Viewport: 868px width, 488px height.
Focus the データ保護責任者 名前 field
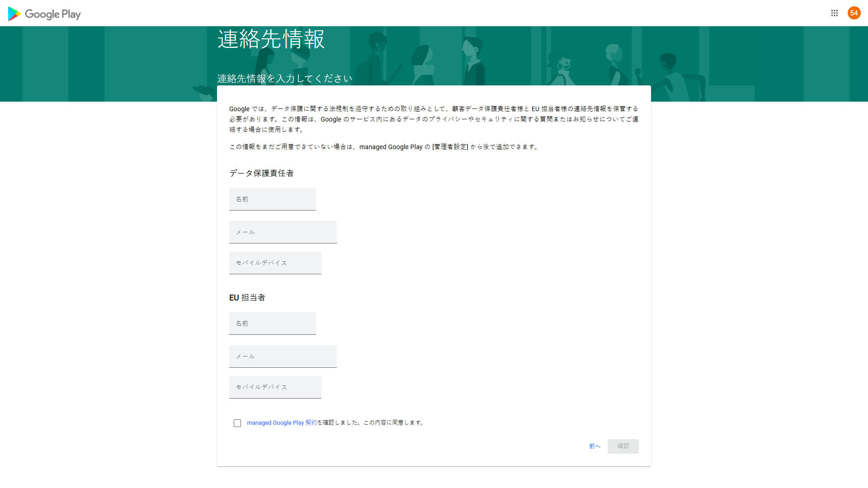[x=272, y=199]
